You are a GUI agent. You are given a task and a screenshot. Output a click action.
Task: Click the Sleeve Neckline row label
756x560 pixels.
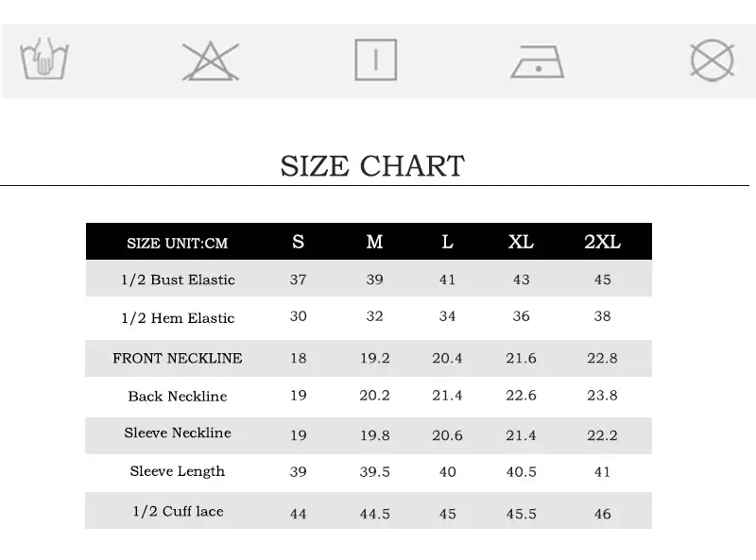click(178, 433)
